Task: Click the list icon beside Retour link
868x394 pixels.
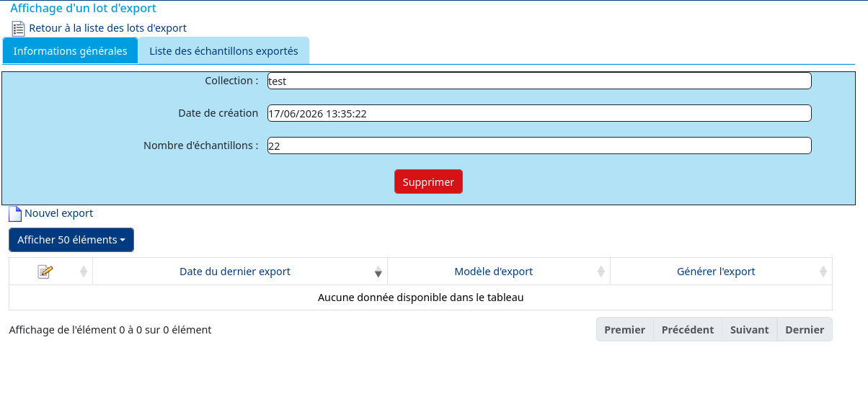Action: pos(19,29)
